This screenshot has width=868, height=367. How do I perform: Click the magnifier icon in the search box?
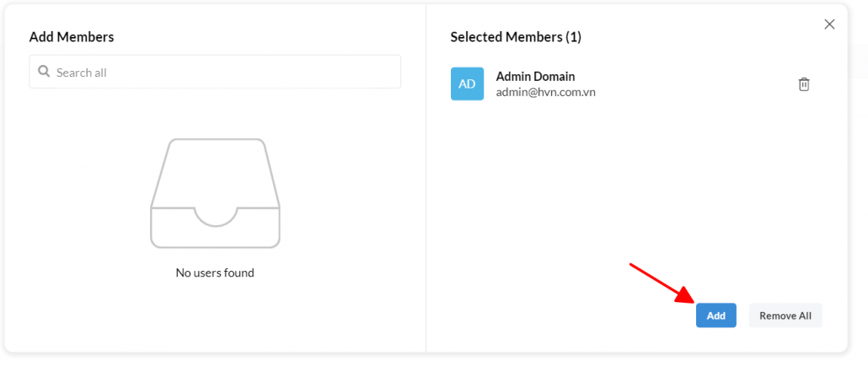coord(44,72)
